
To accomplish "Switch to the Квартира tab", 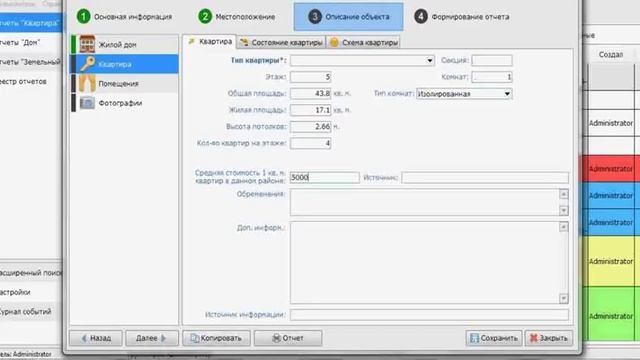I will [x=209, y=42].
